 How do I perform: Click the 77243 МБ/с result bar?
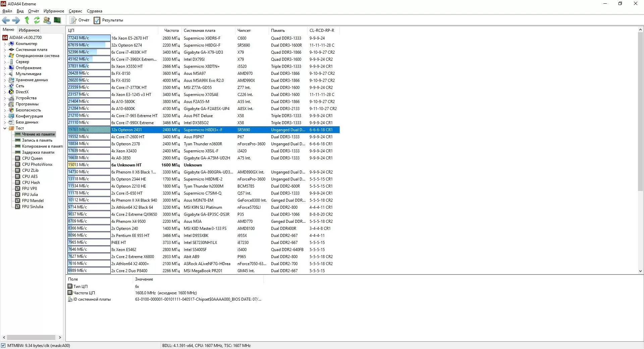pyautogui.click(x=89, y=38)
